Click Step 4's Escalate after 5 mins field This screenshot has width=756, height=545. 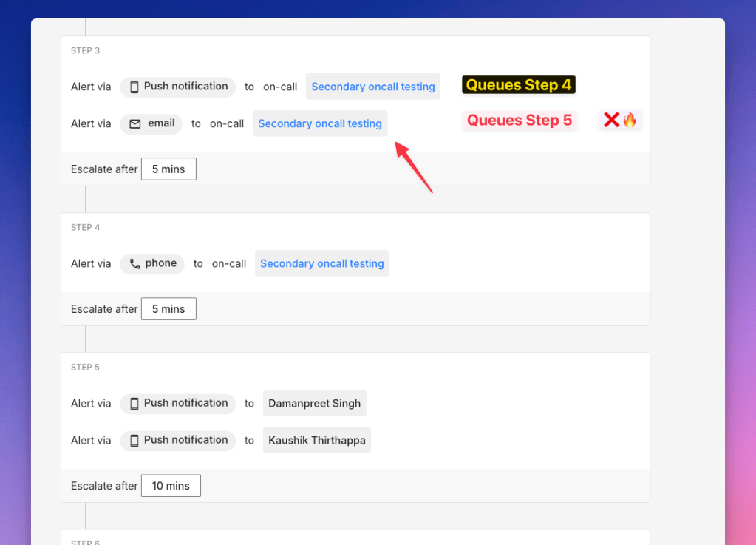(168, 309)
